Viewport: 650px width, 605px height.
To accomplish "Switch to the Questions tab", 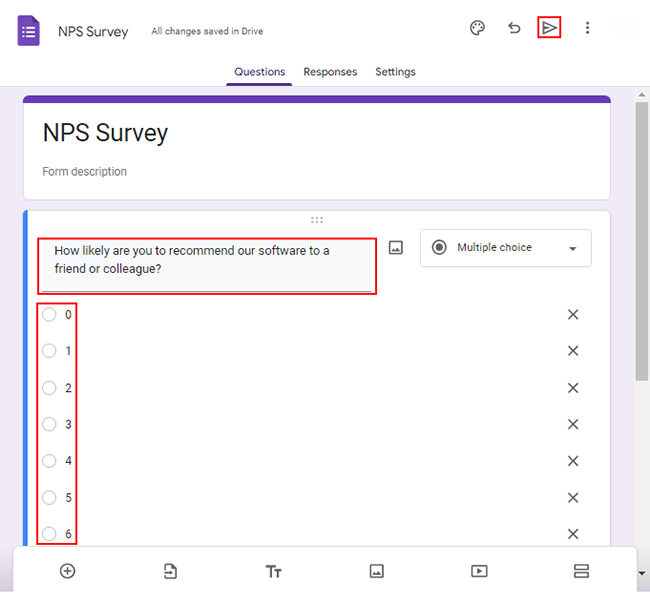I will coord(260,72).
